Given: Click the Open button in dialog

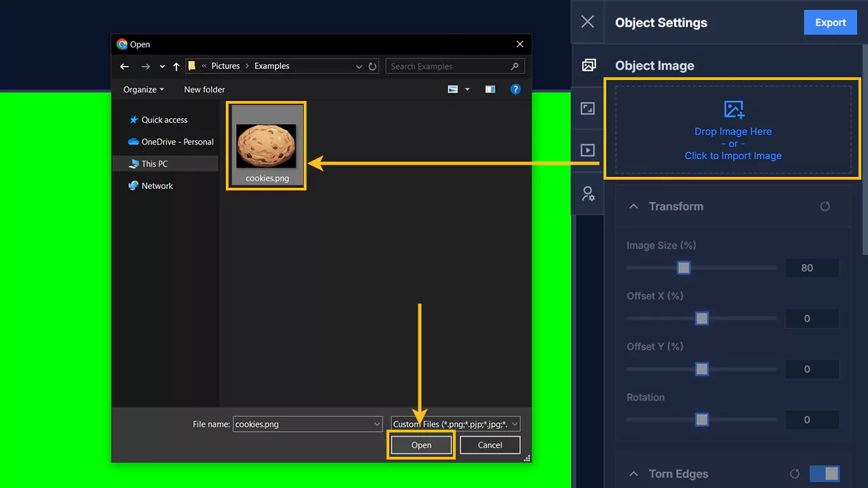Looking at the screenshot, I should click(x=421, y=445).
